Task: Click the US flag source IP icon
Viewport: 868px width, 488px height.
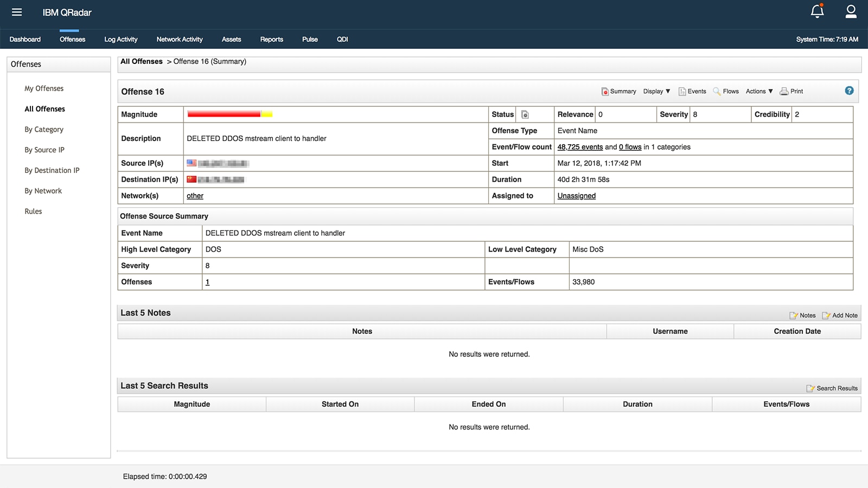Action: [192, 163]
